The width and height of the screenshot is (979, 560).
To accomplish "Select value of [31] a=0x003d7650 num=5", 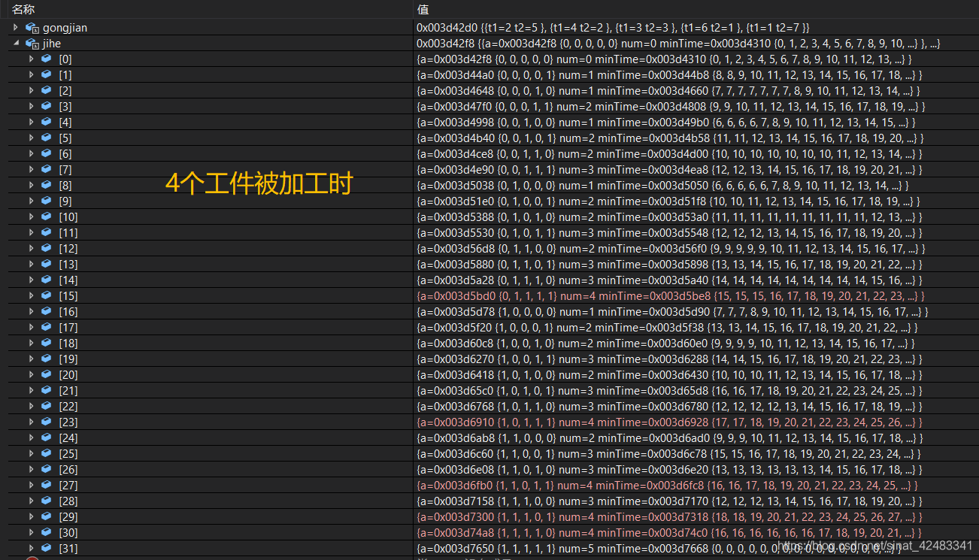I will point(659,548).
